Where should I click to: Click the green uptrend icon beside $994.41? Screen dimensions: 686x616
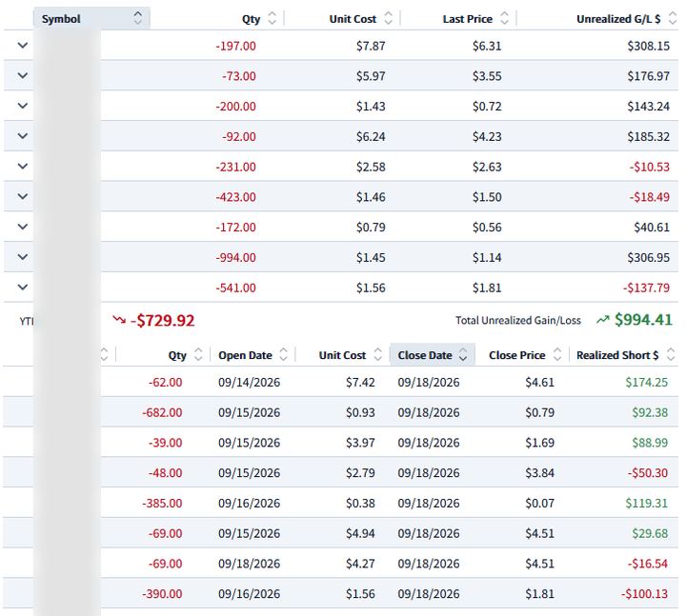click(x=602, y=320)
